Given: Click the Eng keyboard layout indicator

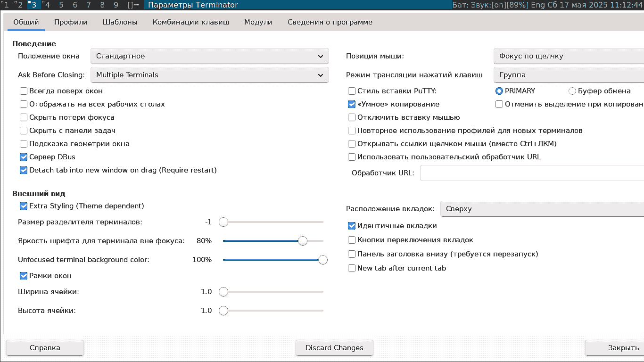Looking at the screenshot, I should point(538,5).
